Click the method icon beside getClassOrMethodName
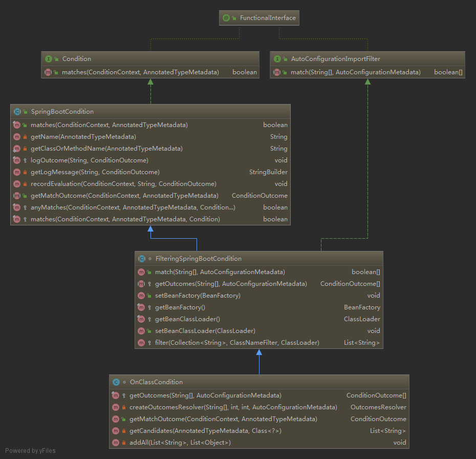This screenshot has width=476, height=459. [x=17, y=149]
